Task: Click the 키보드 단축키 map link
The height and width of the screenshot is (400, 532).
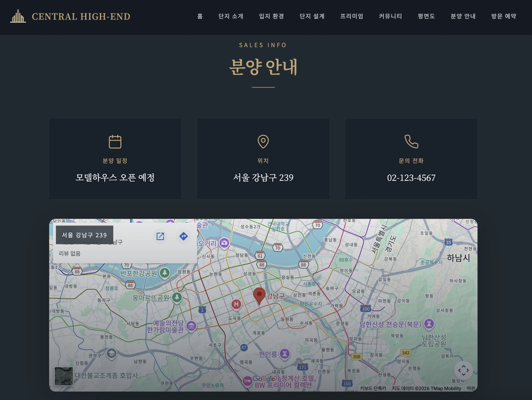Action: (373, 388)
